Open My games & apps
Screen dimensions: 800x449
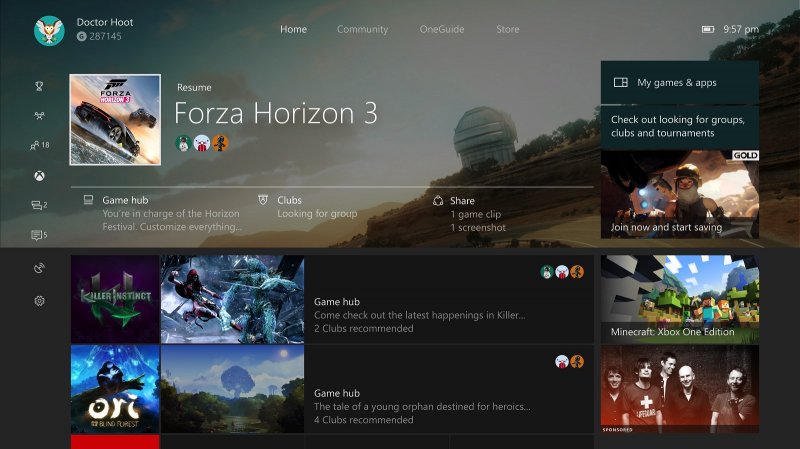(680, 83)
